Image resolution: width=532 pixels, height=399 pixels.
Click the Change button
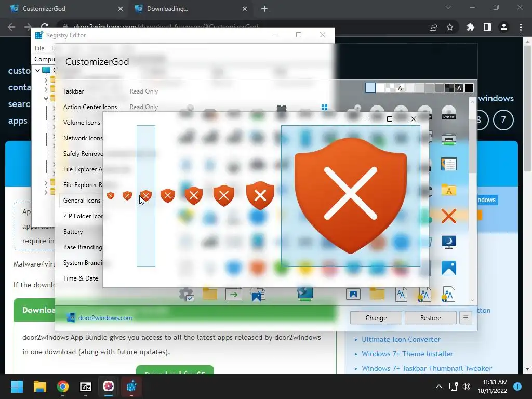tap(376, 318)
